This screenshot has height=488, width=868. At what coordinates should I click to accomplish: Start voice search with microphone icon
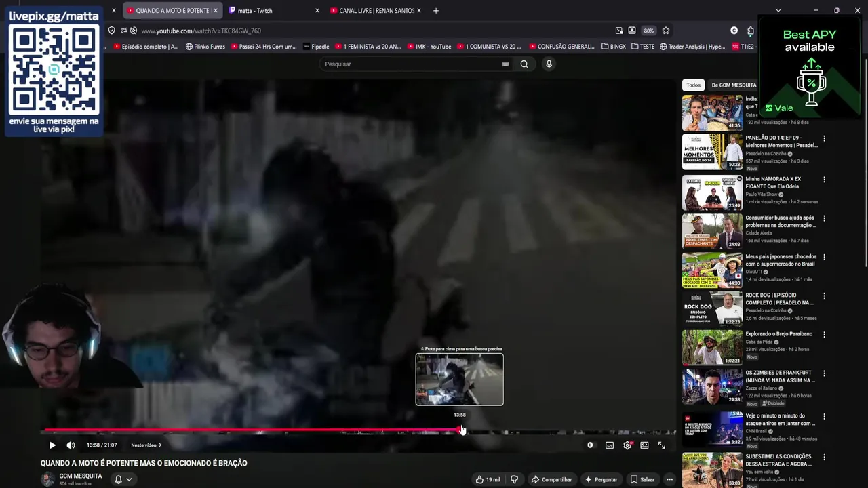click(x=549, y=64)
